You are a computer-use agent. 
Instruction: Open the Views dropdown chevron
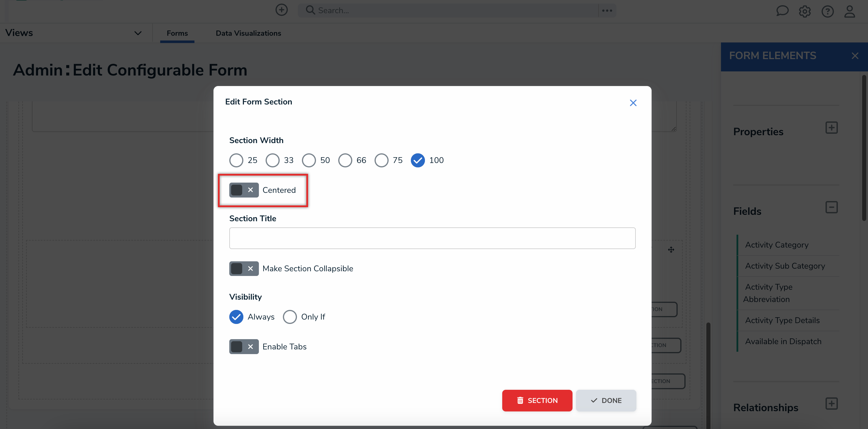click(x=137, y=33)
